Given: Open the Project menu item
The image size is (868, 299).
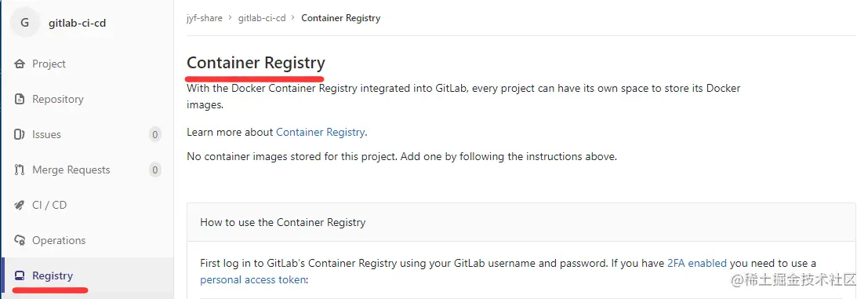Looking at the screenshot, I should pyautogui.click(x=88, y=64).
